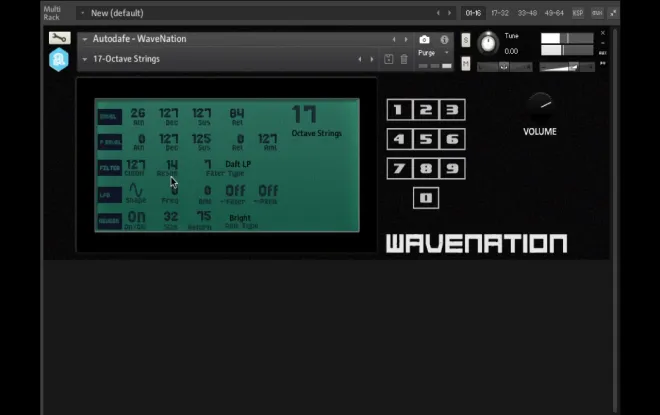The width and height of the screenshot is (660, 415).
Task: Adjust the instrument volume slider in header
Action: point(567,67)
